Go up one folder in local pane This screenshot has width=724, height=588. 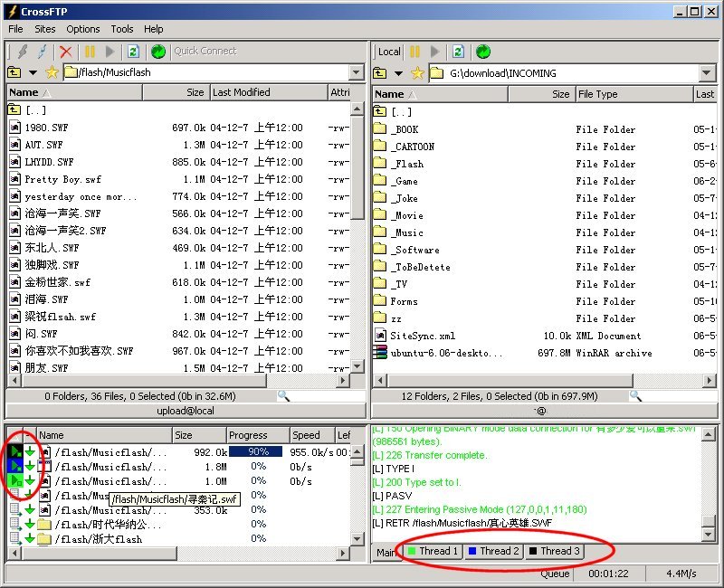pos(379,73)
